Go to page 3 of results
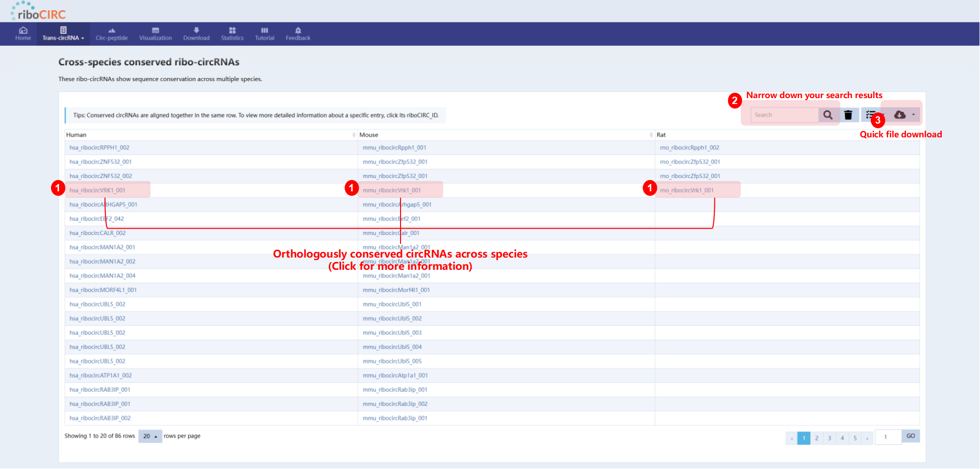 point(829,438)
